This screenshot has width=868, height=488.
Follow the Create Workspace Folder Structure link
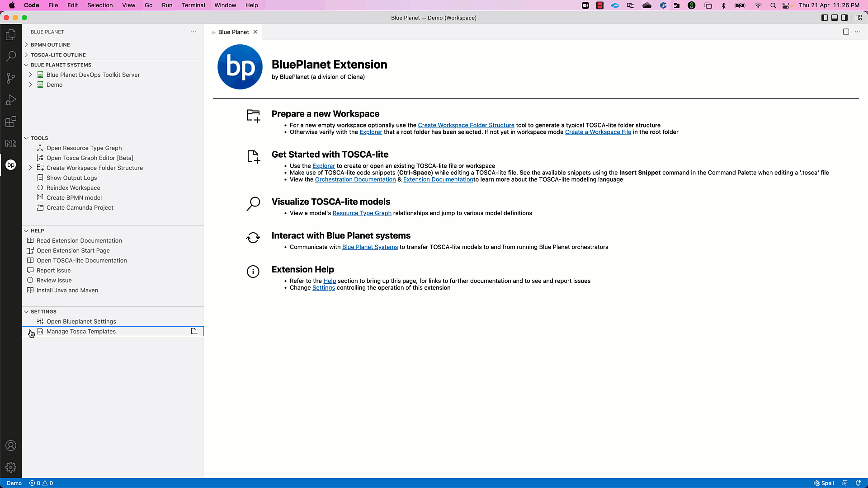pos(466,126)
